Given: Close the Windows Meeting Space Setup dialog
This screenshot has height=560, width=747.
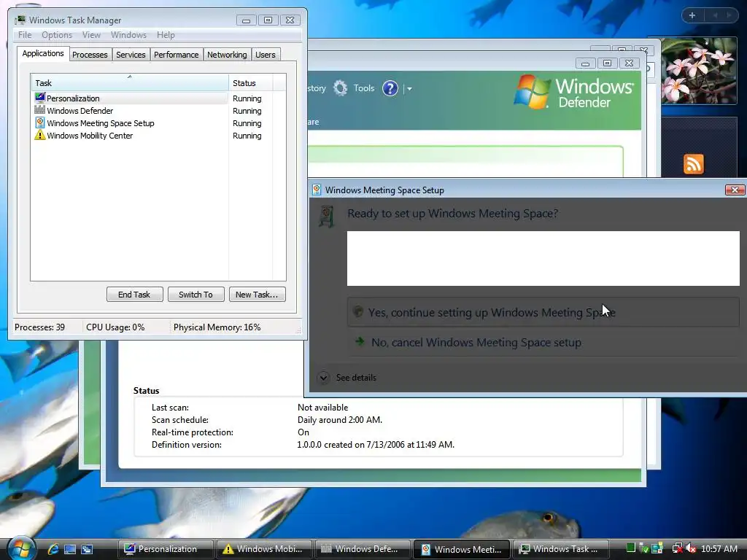Looking at the screenshot, I should [x=735, y=190].
